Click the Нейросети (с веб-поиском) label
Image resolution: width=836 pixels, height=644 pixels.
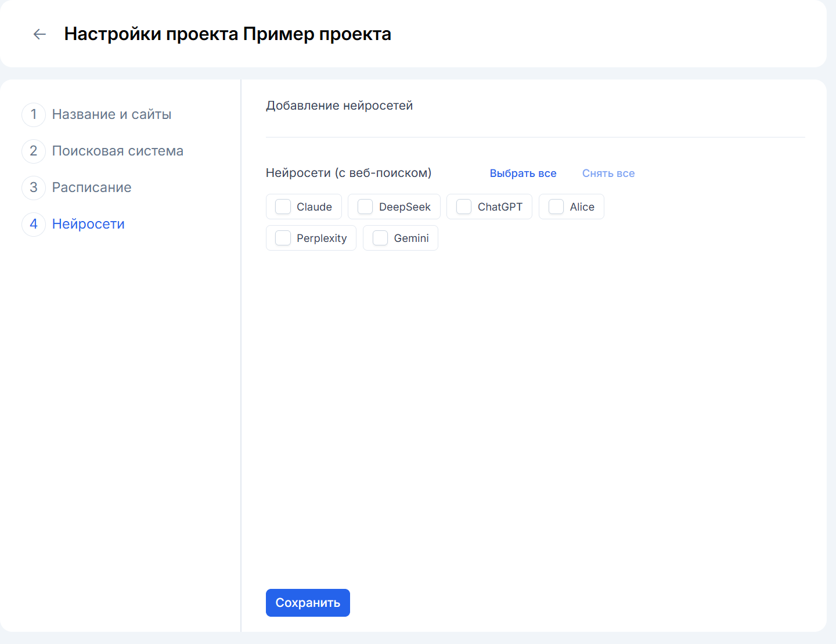pyautogui.click(x=349, y=173)
